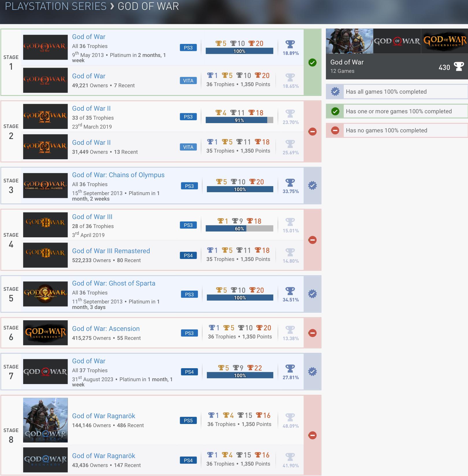
Task: Click the blue verified badge for Stage 3
Action: [x=312, y=186]
